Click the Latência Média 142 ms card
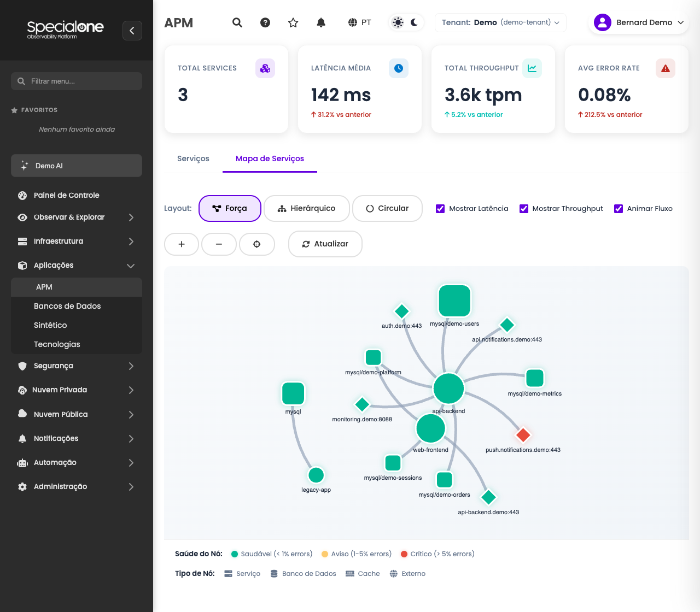The image size is (700, 612). click(x=360, y=89)
